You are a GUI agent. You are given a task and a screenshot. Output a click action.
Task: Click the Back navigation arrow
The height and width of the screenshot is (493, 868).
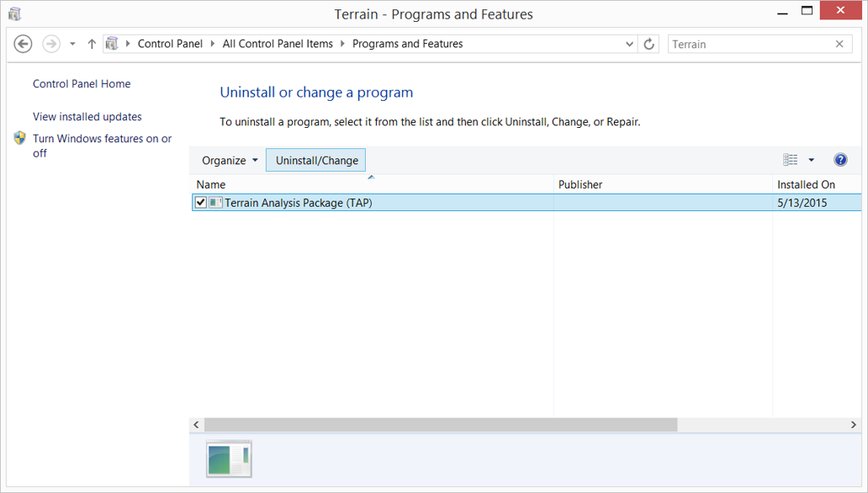point(24,44)
